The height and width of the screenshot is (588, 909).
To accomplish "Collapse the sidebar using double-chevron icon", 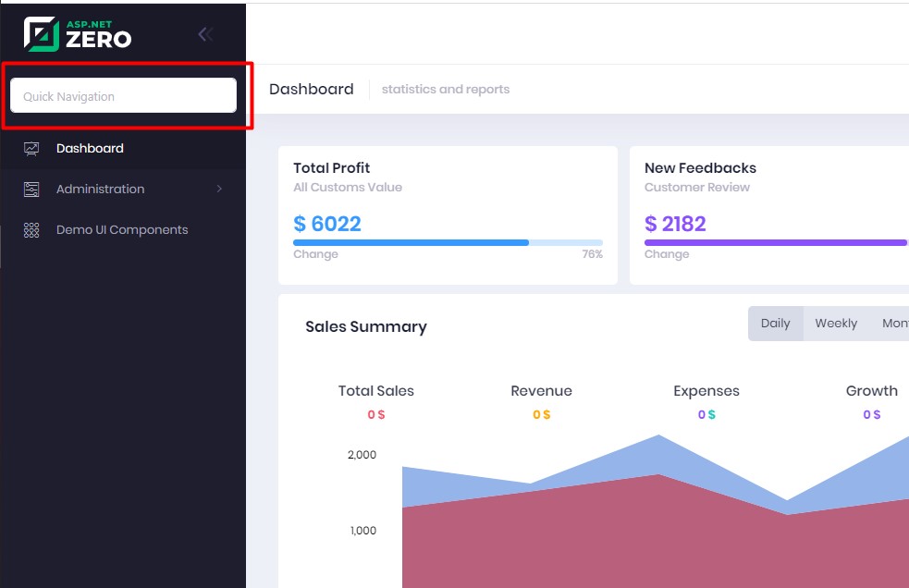I will tap(205, 34).
